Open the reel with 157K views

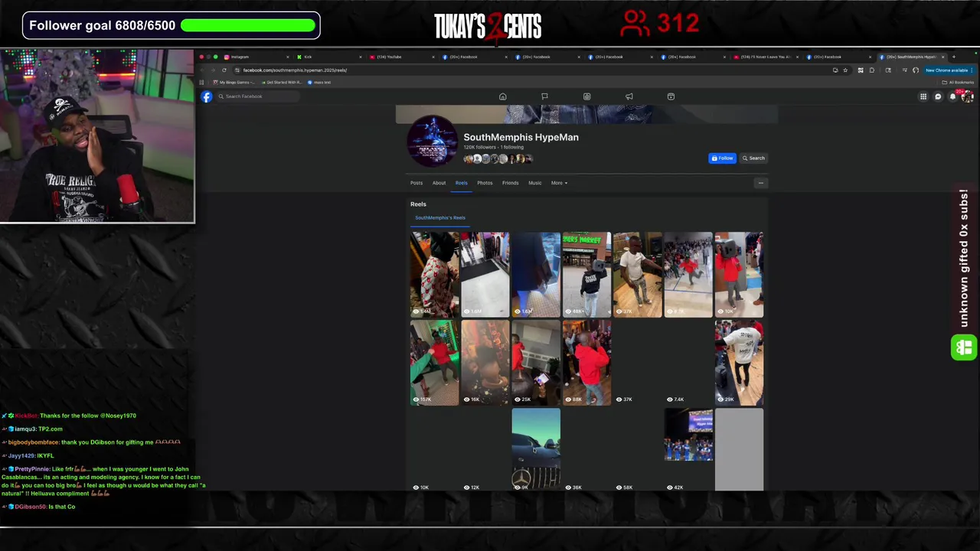pos(435,362)
